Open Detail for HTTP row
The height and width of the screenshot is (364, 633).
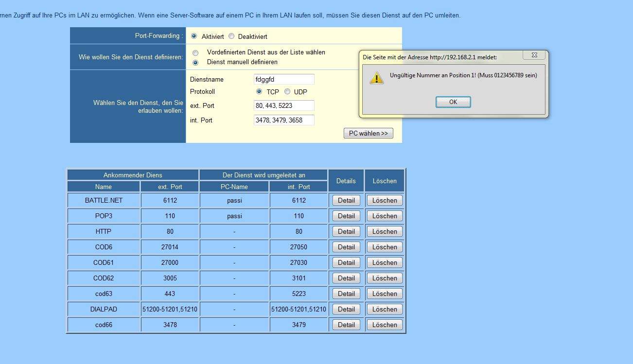[x=346, y=231]
